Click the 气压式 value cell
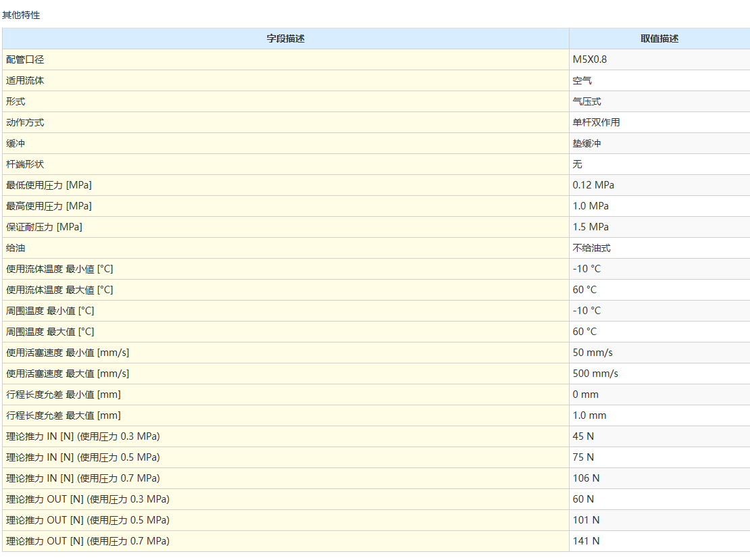Image resolution: width=750 pixels, height=560 pixels. coord(586,101)
